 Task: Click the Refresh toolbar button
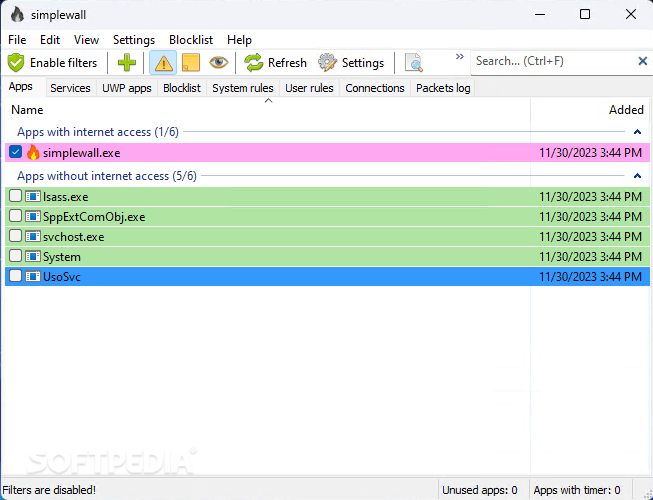tap(275, 63)
